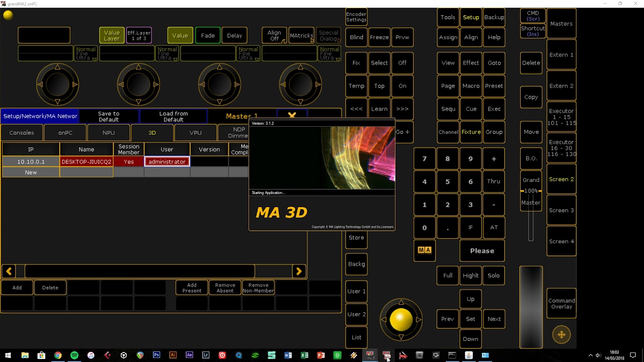This screenshot has width=644, height=362.
Task: Open Lightroom from the taskbar
Action: (206, 355)
